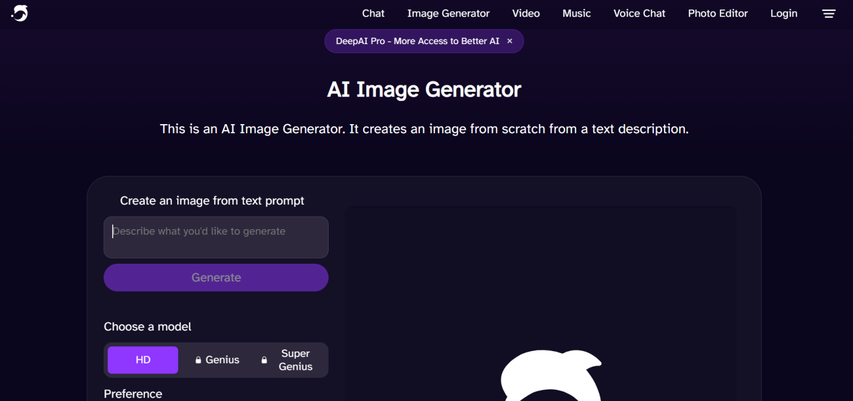Click the lock icon beside Genius
The image size is (853, 401).
click(198, 360)
